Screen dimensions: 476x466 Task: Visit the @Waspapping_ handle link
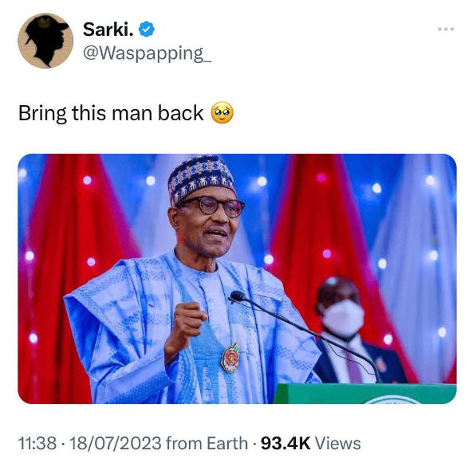[x=147, y=53]
